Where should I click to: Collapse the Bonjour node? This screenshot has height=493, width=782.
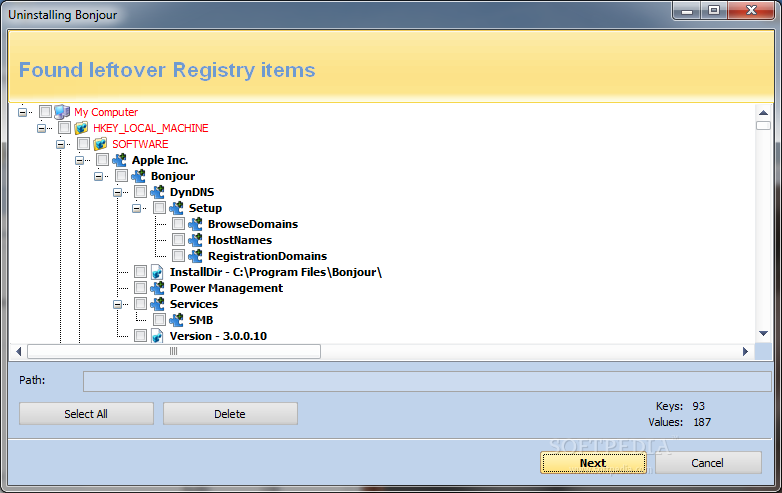[x=98, y=176]
